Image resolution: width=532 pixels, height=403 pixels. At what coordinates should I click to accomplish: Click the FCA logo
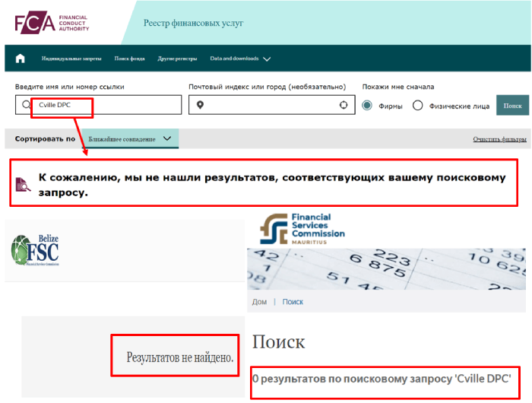click(52, 23)
